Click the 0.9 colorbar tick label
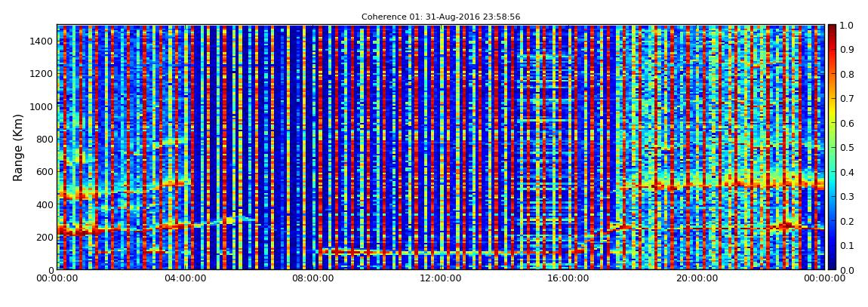868x307 pixels. point(846,50)
